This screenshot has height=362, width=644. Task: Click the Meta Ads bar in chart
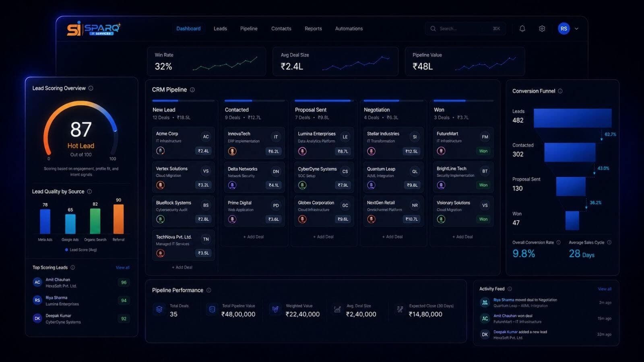45,221
